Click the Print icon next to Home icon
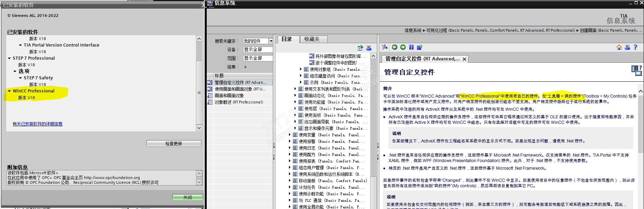The image size is (644, 209). pyautogui.click(x=627, y=47)
